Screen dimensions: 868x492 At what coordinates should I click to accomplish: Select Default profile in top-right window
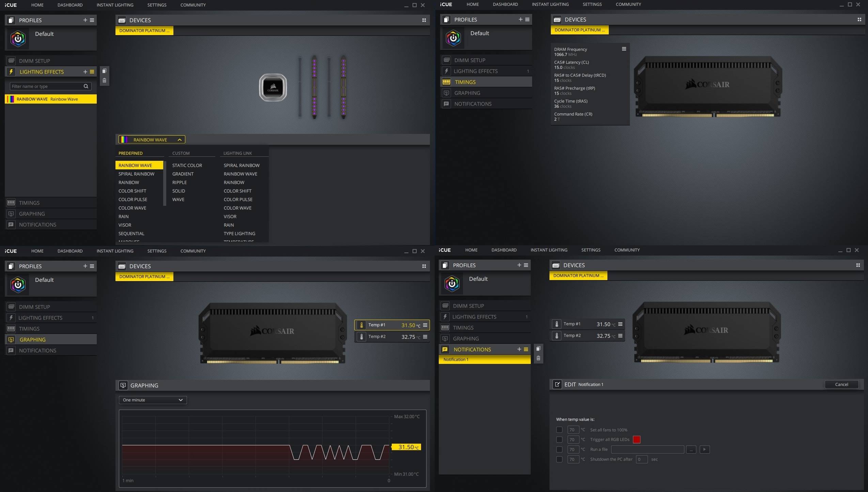point(486,38)
